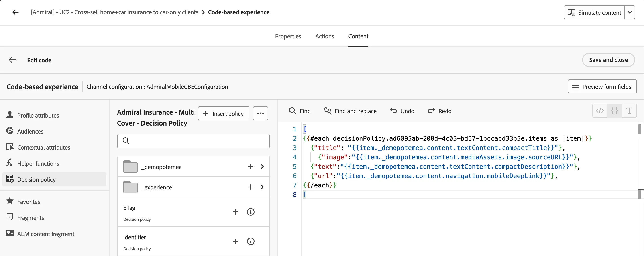644x256 pixels.
Task: Expand _experience folder chevron
Action: (262, 187)
